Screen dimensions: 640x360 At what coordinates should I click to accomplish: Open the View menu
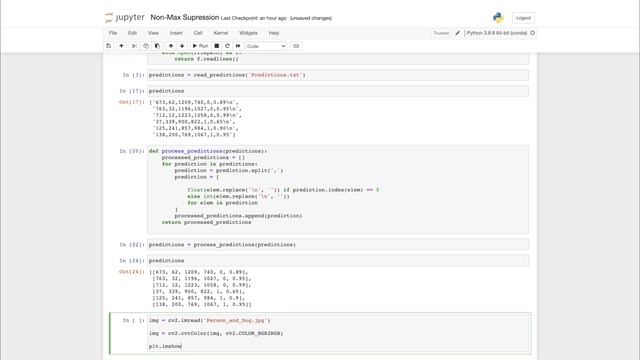click(153, 33)
